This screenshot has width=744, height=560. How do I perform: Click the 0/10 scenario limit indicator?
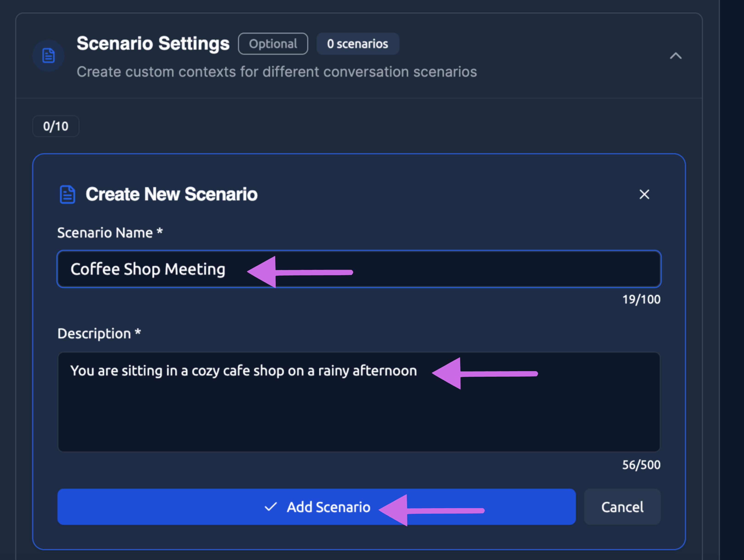(56, 126)
